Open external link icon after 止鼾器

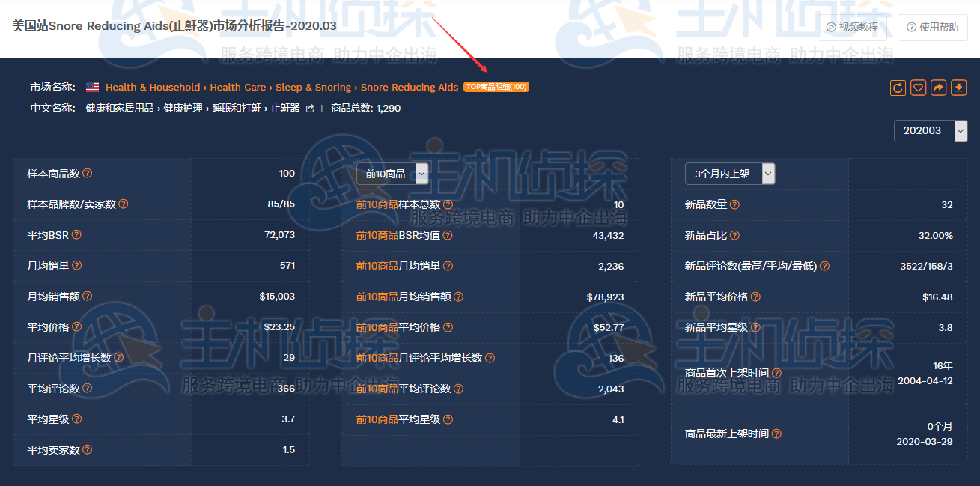(310, 109)
